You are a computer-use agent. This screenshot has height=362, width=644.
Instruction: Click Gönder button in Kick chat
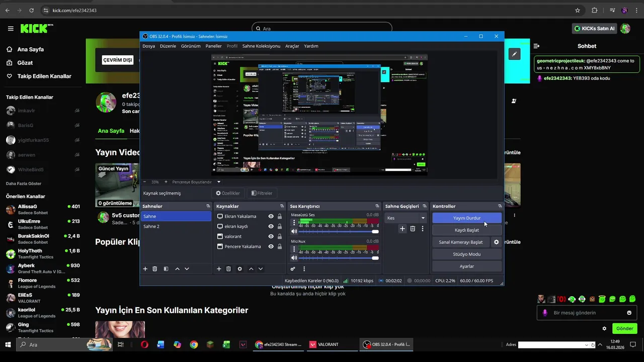tap(625, 328)
